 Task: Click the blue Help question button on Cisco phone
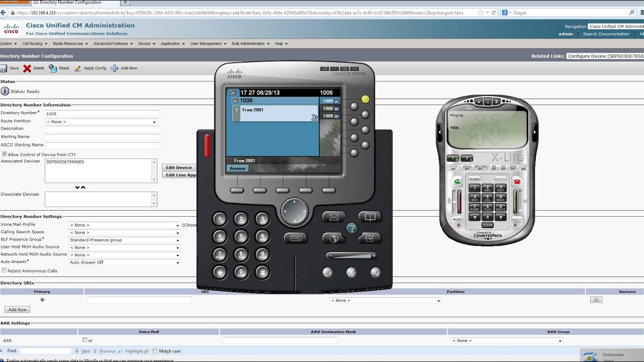[352, 229]
